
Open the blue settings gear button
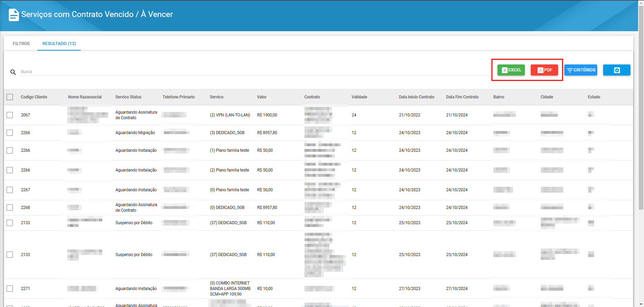click(617, 70)
